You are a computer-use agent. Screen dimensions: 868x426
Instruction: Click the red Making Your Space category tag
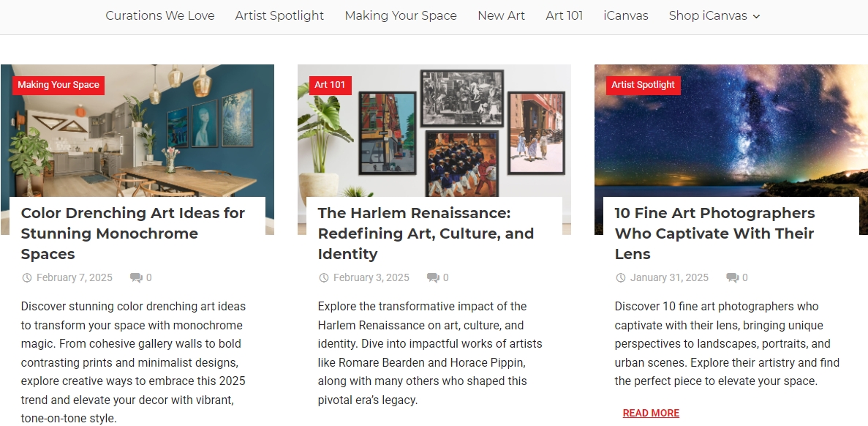point(58,85)
